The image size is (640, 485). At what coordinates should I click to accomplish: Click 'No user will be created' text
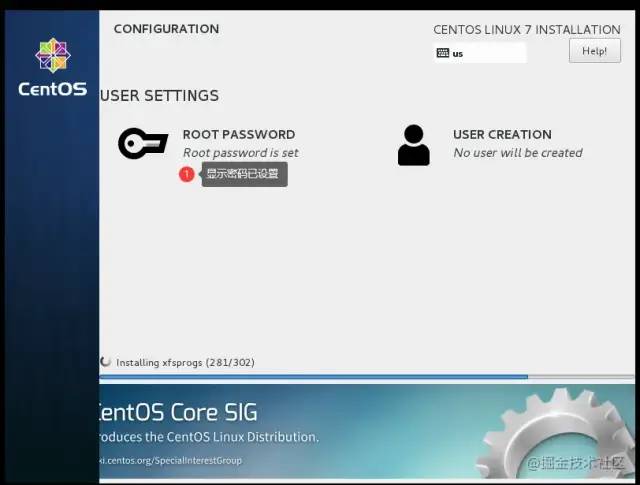point(518,153)
